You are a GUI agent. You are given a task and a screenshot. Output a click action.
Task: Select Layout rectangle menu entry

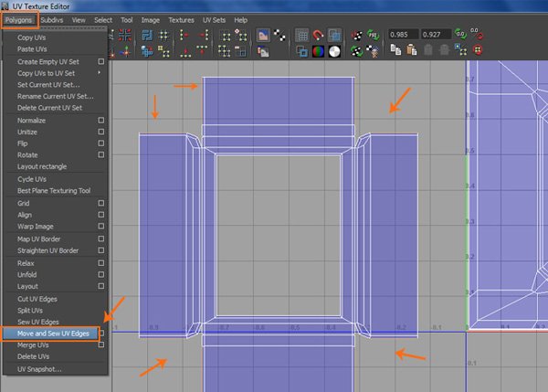(42, 166)
